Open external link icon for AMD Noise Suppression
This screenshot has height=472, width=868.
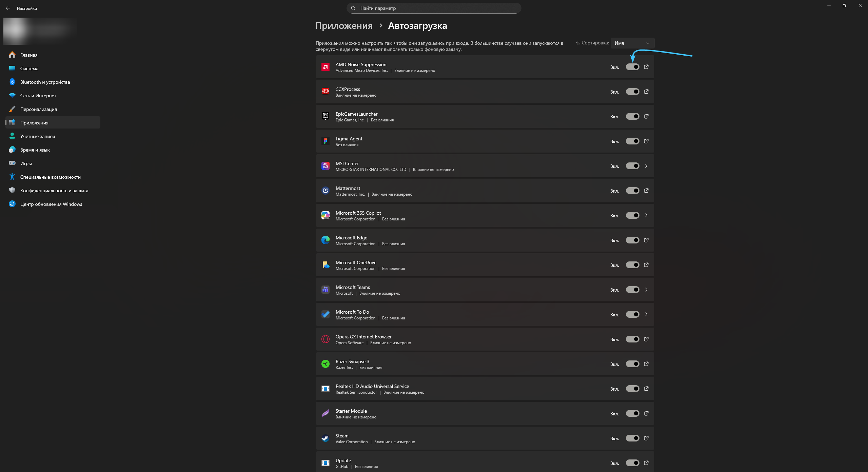pyautogui.click(x=646, y=67)
